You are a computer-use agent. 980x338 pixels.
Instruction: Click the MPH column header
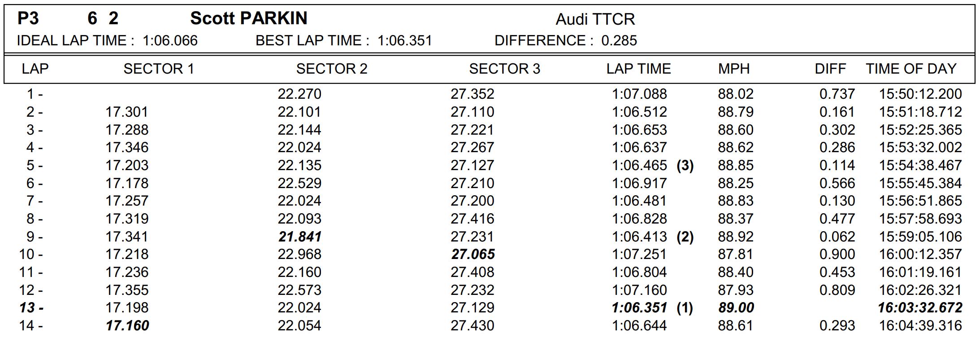[734, 69]
